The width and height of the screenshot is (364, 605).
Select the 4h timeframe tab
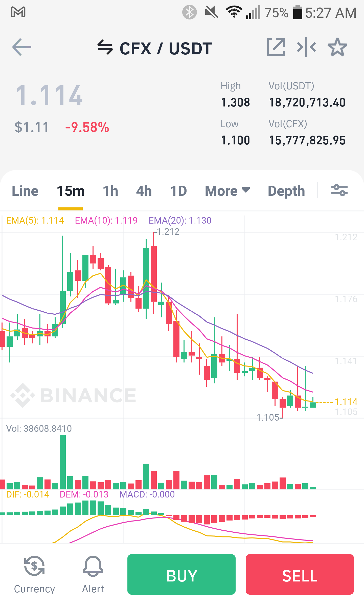144,191
